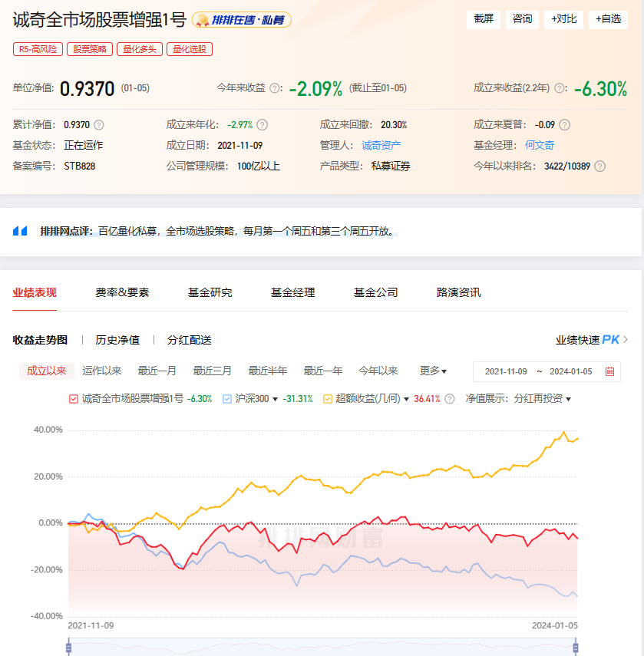Open 业绩快速PK arrow link
Viewport: 644px width, 656px height.
(x=592, y=340)
